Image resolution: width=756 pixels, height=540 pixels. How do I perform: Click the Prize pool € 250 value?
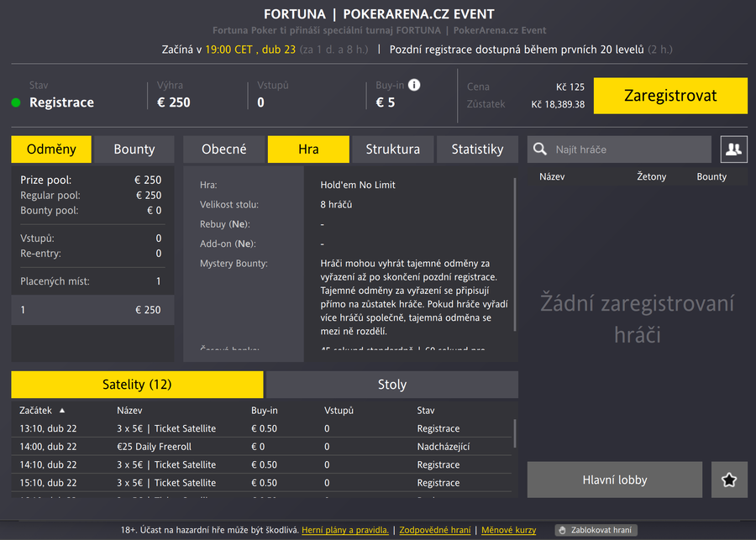(x=148, y=180)
